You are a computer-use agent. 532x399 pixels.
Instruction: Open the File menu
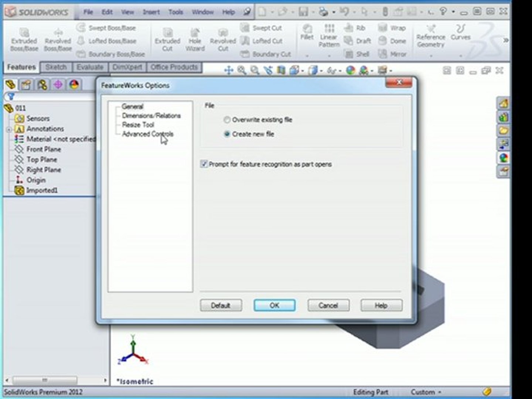point(88,12)
